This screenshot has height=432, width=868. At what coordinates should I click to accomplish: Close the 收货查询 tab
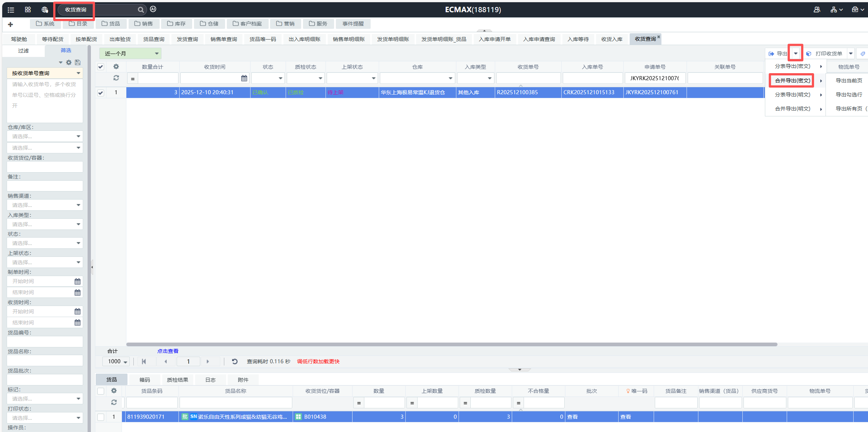[658, 37]
